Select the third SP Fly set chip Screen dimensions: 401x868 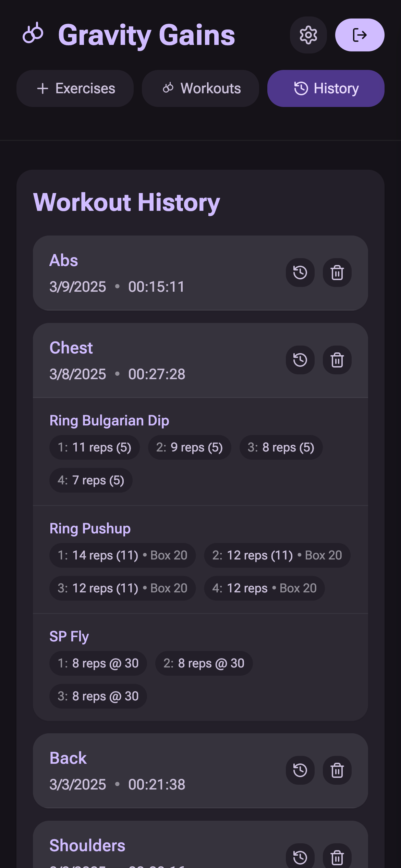[98, 696]
